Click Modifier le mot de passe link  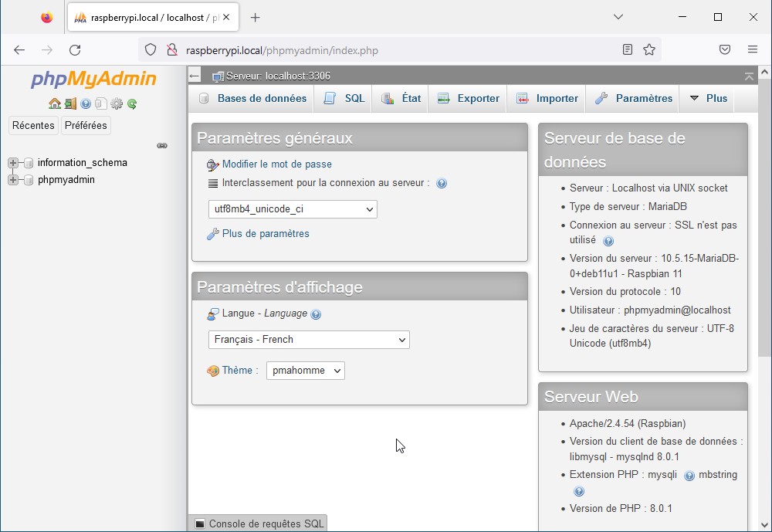(276, 164)
